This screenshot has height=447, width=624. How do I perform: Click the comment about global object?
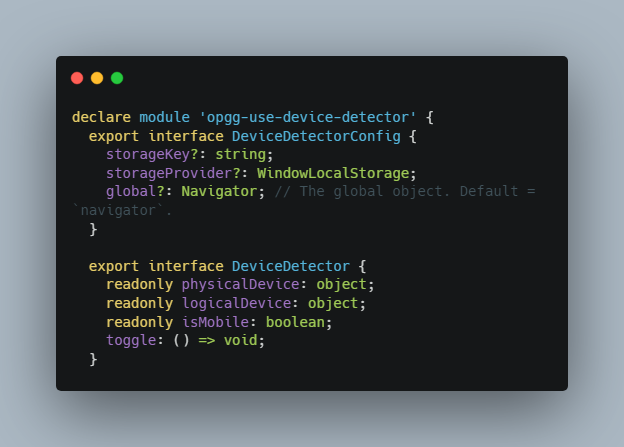(405, 191)
